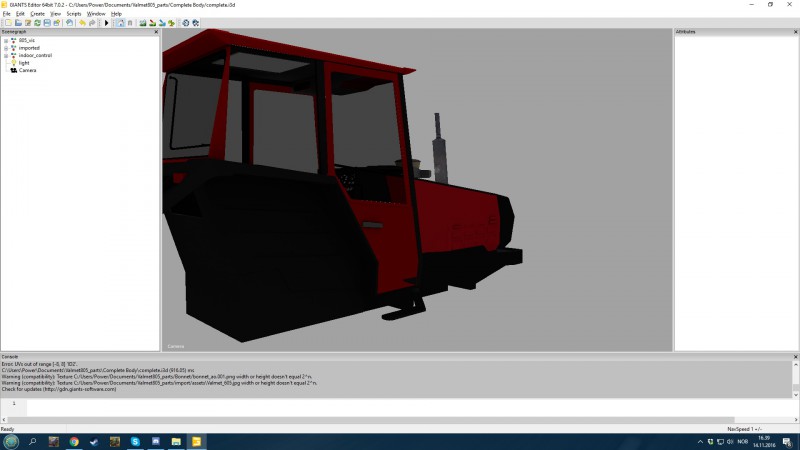Start play mode with black triangle
800x450 pixels.
[107, 23]
